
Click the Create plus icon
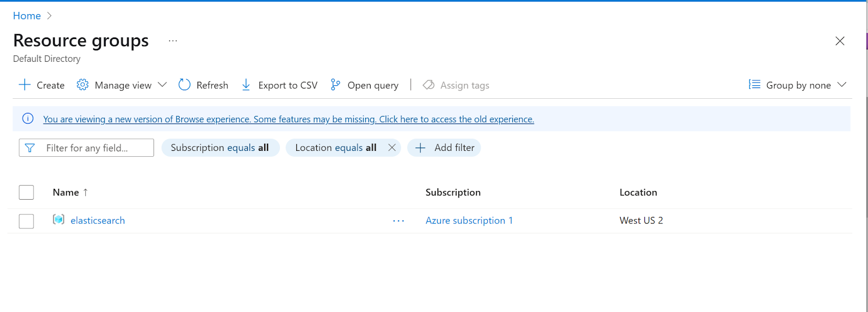tap(24, 85)
